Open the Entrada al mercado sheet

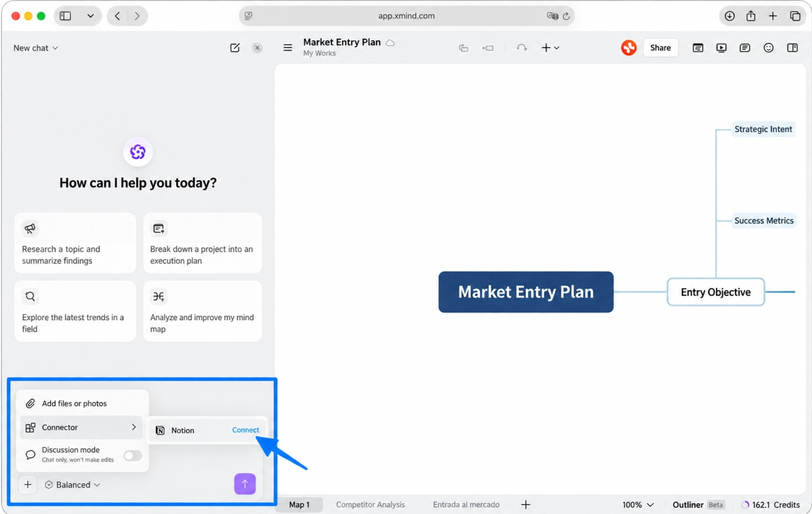[x=466, y=504]
